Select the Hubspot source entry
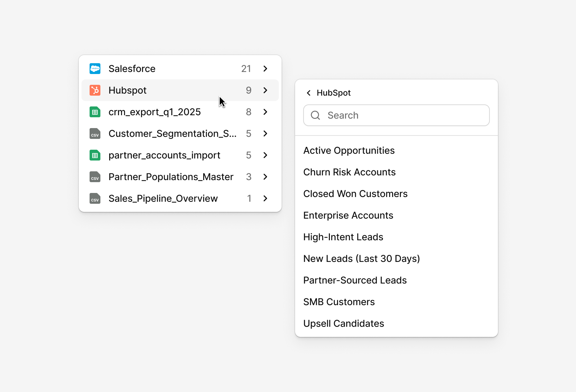The width and height of the screenshot is (576, 392). (180, 90)
